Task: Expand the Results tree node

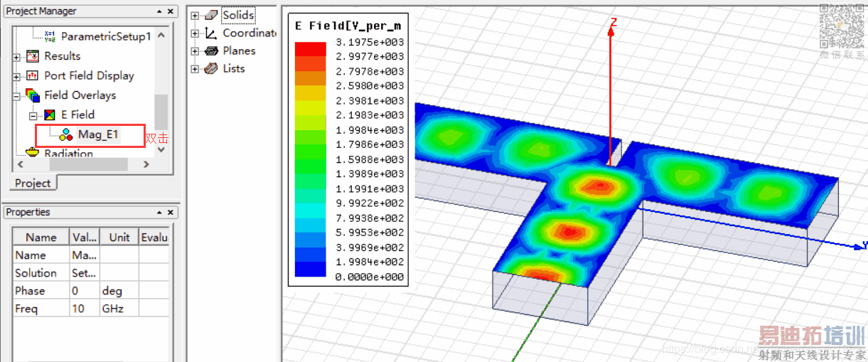Action: click(x=17, y=56)
